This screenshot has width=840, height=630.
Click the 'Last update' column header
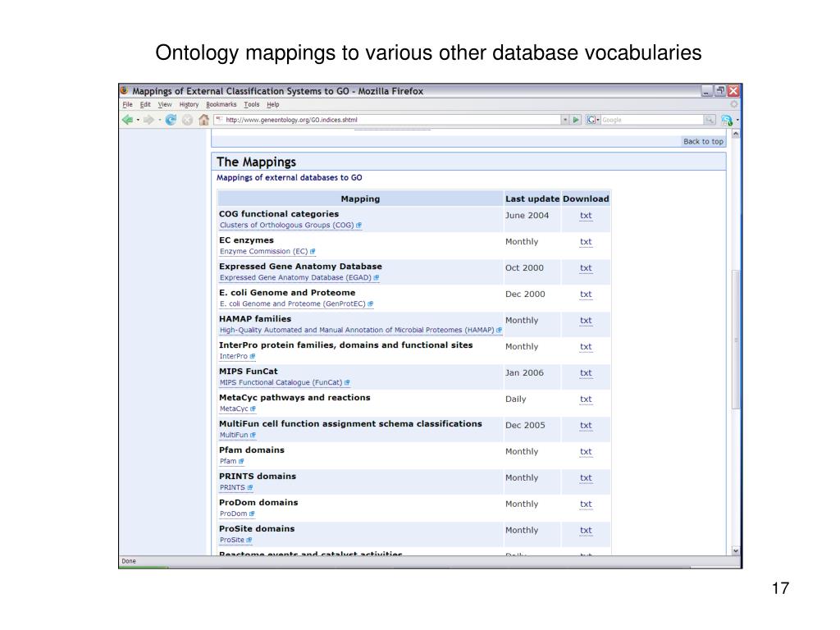click(532, 199)
